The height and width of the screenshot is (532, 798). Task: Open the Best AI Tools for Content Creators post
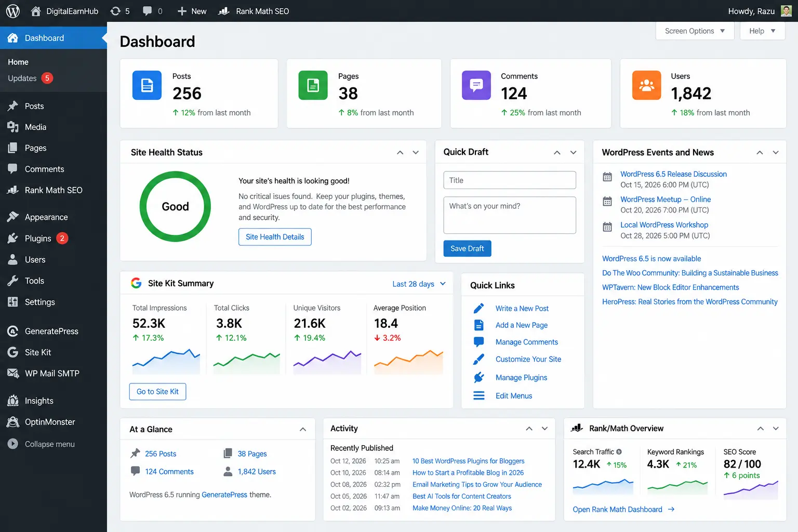tap(462, 496)
